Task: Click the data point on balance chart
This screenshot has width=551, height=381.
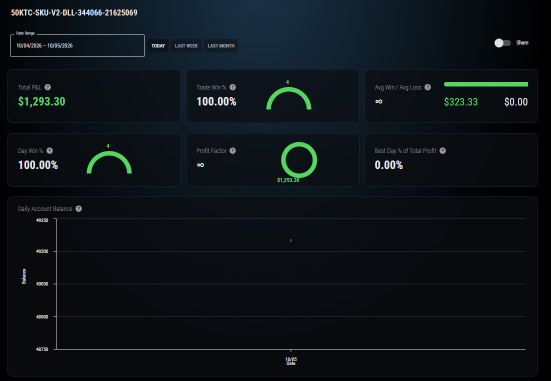Action: coord(291,240)
